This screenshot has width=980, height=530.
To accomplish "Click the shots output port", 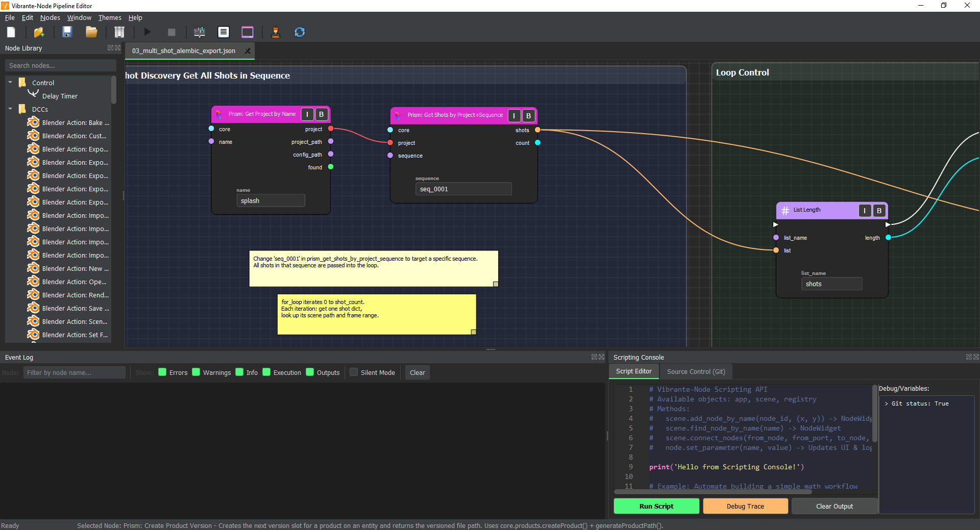I will (537, 130).
